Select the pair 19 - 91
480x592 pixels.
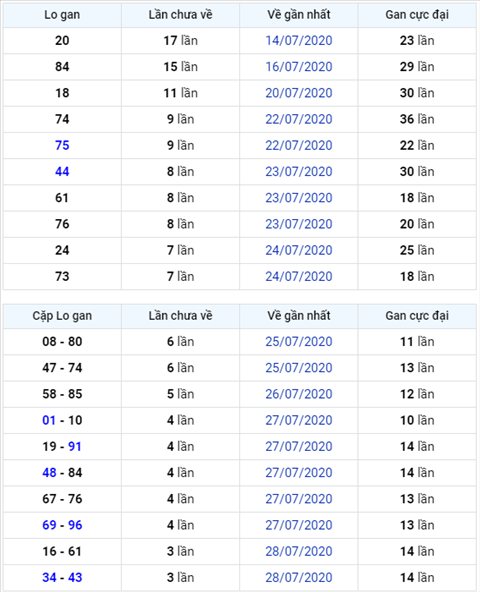[x=62, y=446]
